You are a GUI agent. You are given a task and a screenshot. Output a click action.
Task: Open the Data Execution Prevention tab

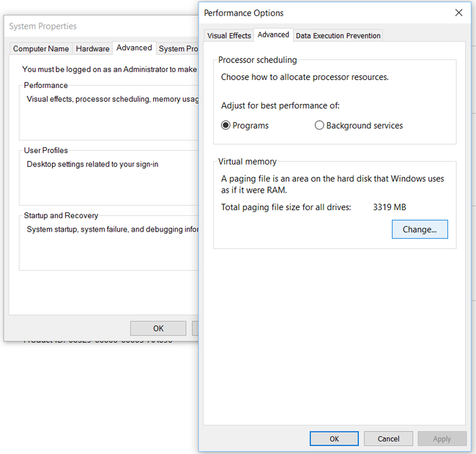[x=338, y=35]
